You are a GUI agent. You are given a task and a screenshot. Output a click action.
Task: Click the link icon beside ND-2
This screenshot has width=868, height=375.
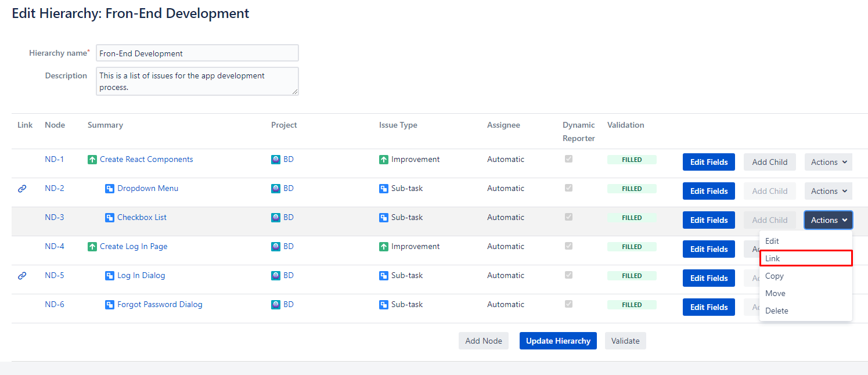coord(22,189)
